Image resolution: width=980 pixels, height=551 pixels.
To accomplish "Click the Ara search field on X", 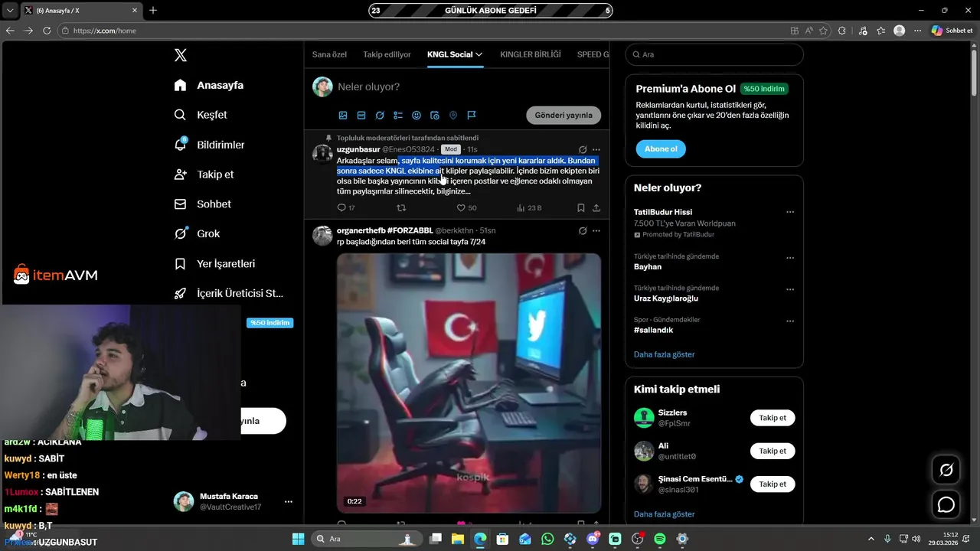I will 714,54.
